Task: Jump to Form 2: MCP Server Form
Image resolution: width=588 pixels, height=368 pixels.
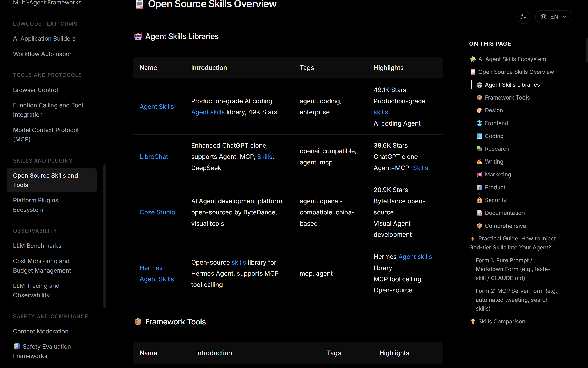Action: [x=517, y=300]
